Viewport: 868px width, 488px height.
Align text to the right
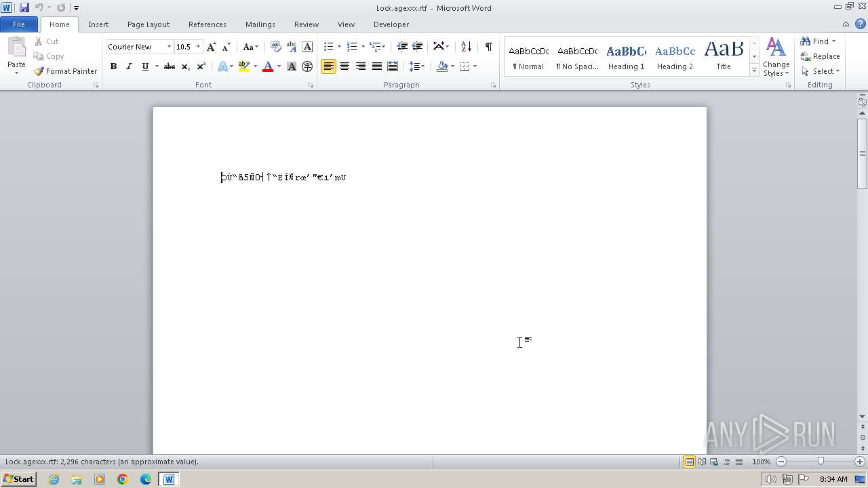click(361, 66)
